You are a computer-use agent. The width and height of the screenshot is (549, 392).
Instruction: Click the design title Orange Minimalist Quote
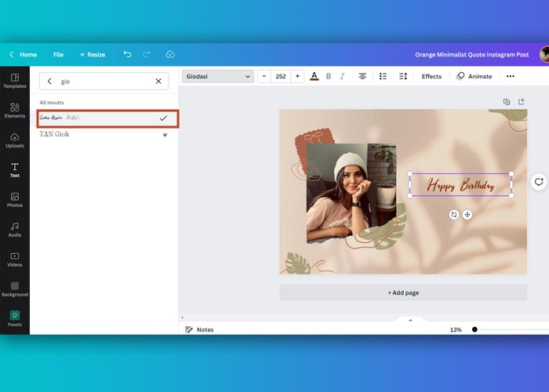click(x=471, y=55)
